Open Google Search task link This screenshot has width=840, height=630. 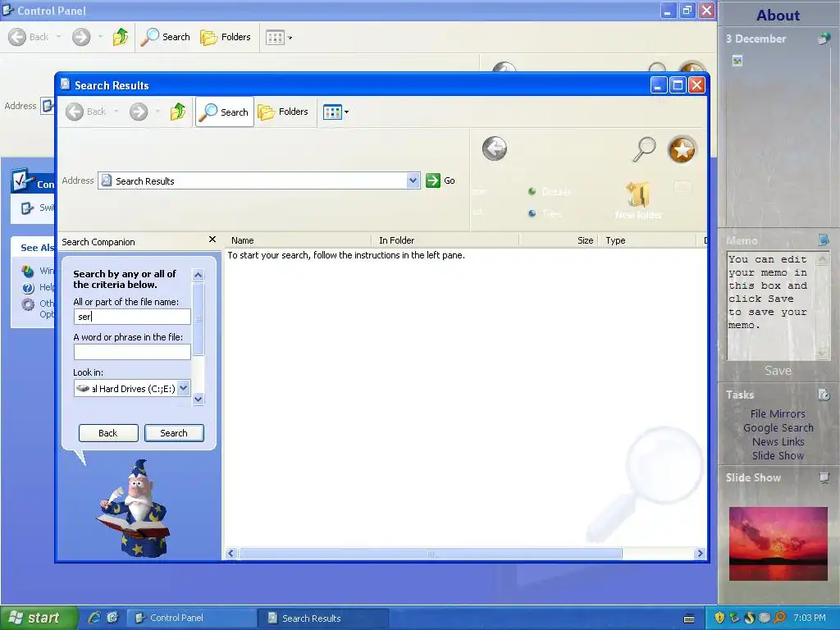[778, 427]
